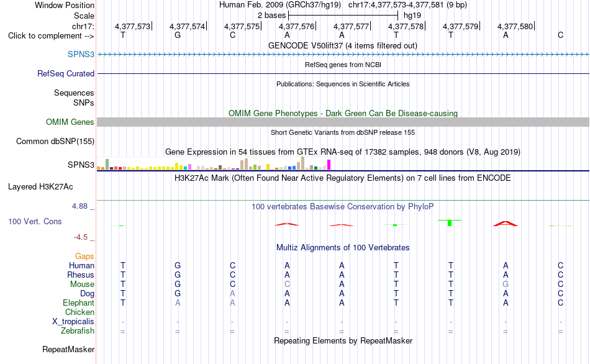Click the tall green PhyloP conservation bar
This screenshot has width=590, height=364.
pos(450,223)
